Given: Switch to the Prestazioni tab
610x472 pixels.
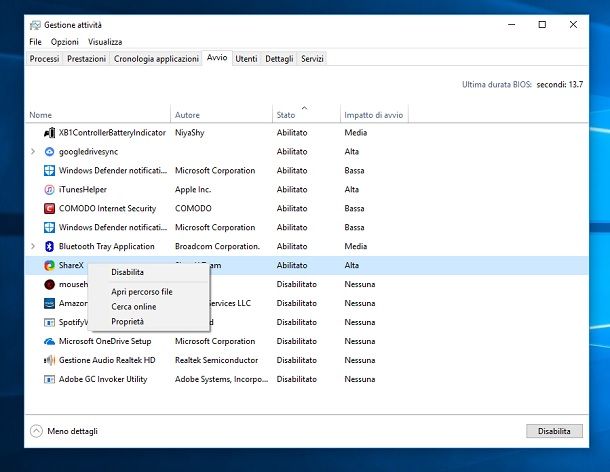Looking at the screenshot, I should tap(86, 59).
